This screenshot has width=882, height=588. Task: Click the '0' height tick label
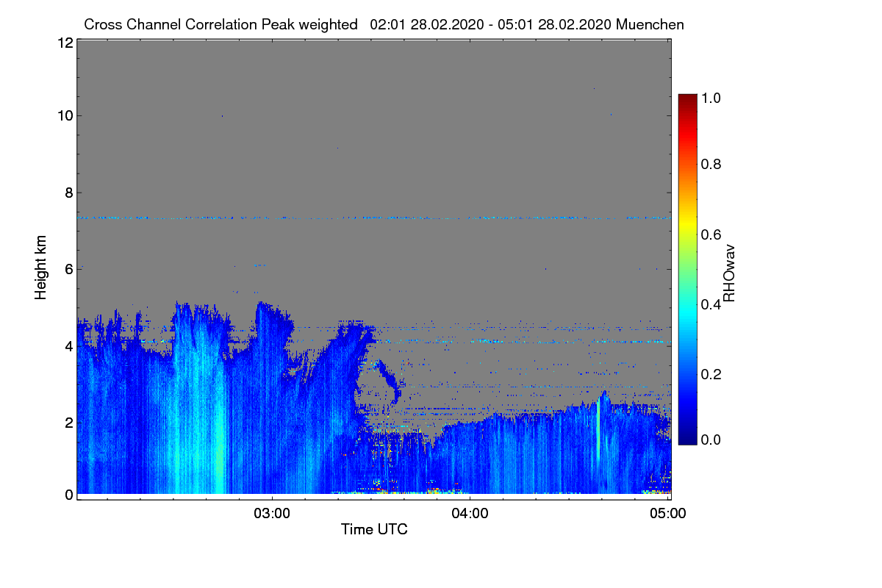click(x=68, y=495)
